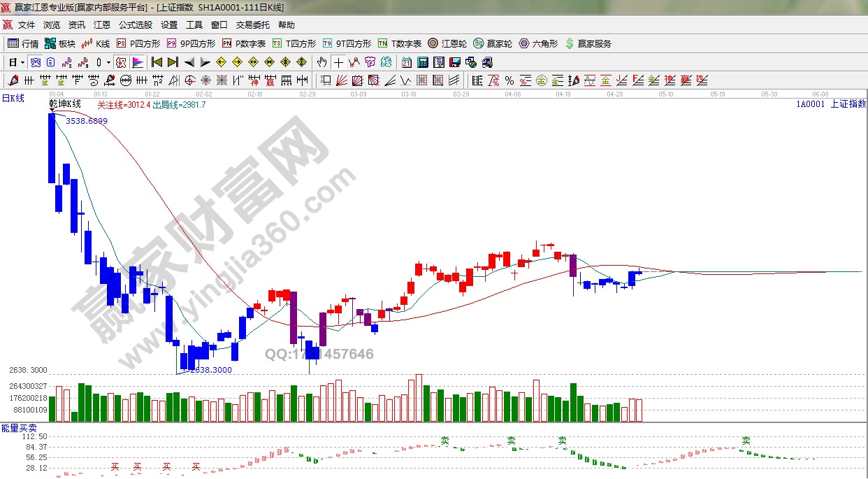Expand the 日 period dropdown arrow

(22, 62)
